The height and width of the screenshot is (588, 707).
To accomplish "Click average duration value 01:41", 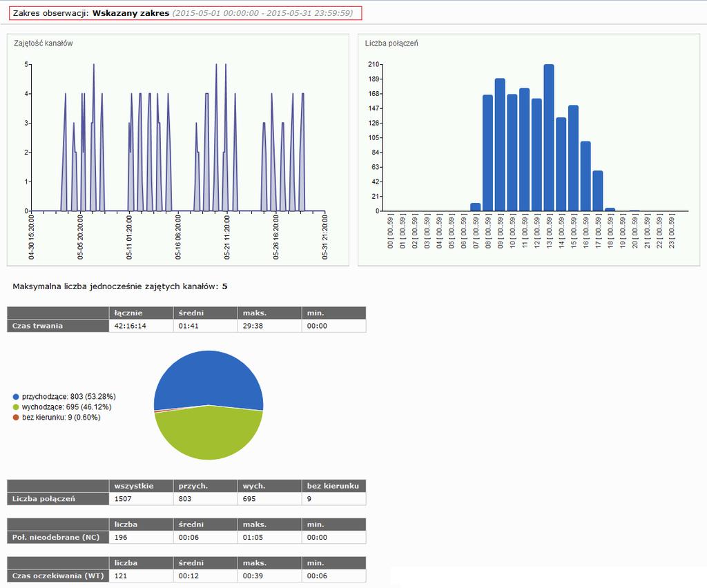I will [x=188, y=326].
